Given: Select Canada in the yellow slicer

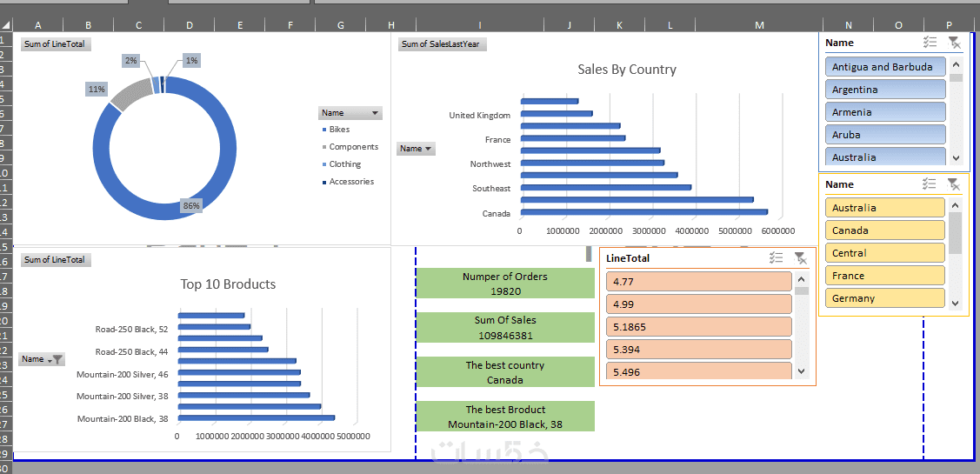Looking at the screenshot, I should (885, 230).
